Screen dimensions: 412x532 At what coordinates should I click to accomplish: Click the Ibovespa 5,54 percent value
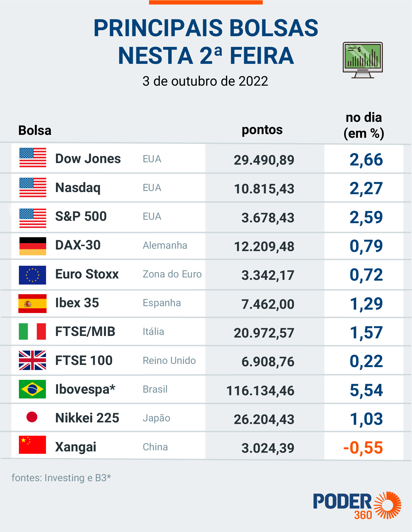tap(366, 390)
